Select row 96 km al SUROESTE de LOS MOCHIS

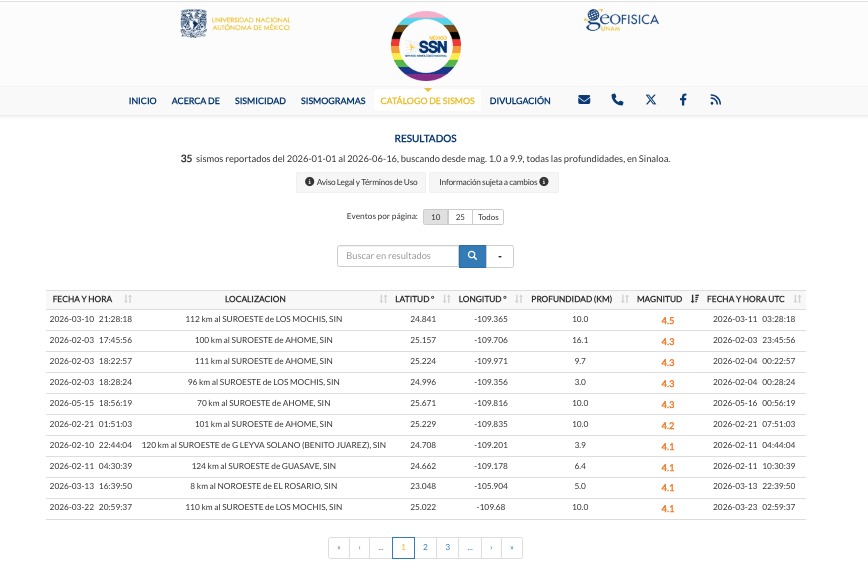(426, 383)
